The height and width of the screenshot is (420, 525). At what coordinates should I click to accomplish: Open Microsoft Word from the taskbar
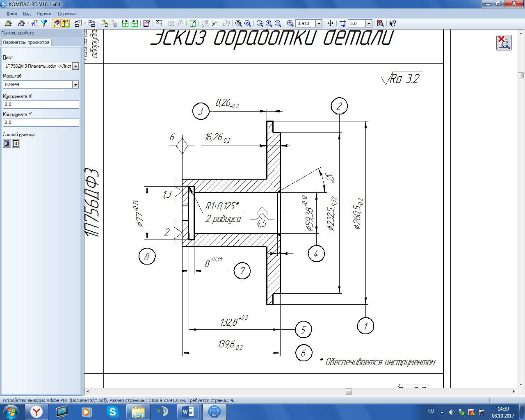click(188, 411)
